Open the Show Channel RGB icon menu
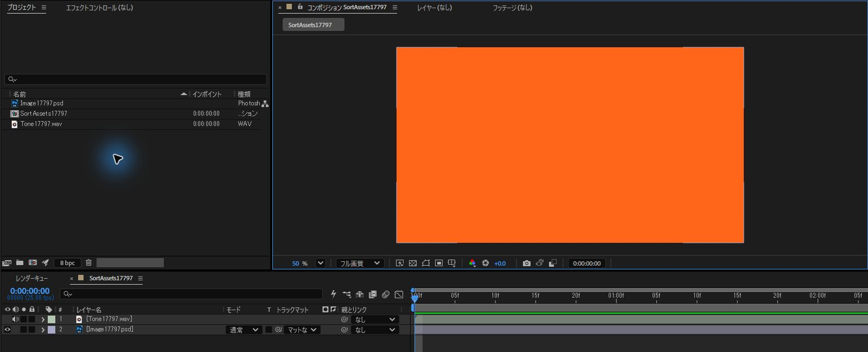Viewport: 868px width, 352px height. 473,263
